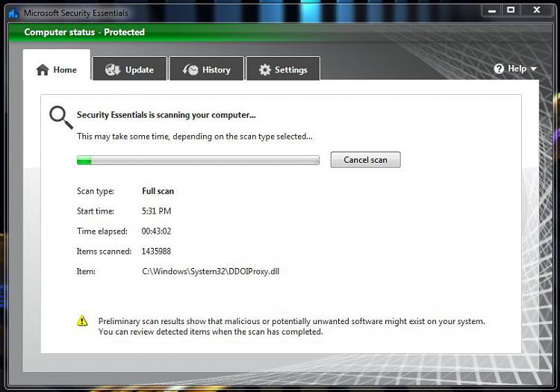The width and height of the screenshot is (560, 392).
Task: Minimize the Security Essentials window
Action: pos(492,10)
